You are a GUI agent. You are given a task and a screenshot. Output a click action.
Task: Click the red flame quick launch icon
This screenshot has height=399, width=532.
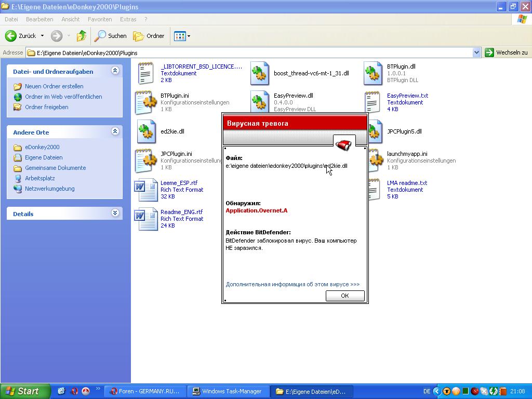click(86, 391)
